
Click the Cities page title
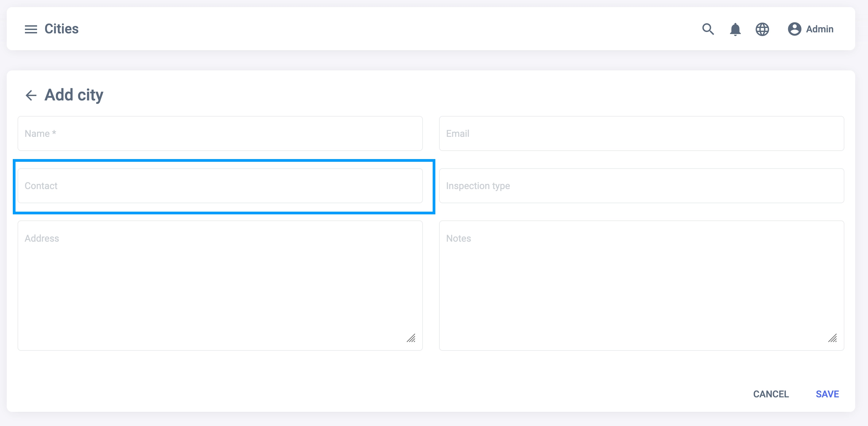(62, 29)
